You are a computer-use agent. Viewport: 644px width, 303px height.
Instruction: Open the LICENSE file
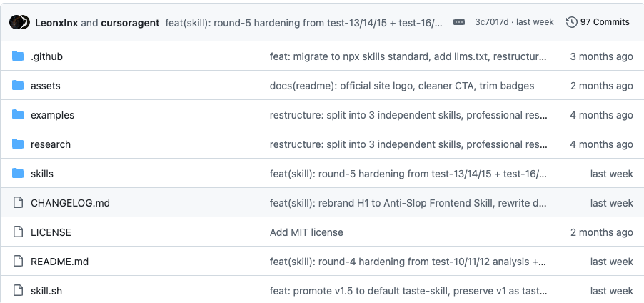[x=51, y=232]
